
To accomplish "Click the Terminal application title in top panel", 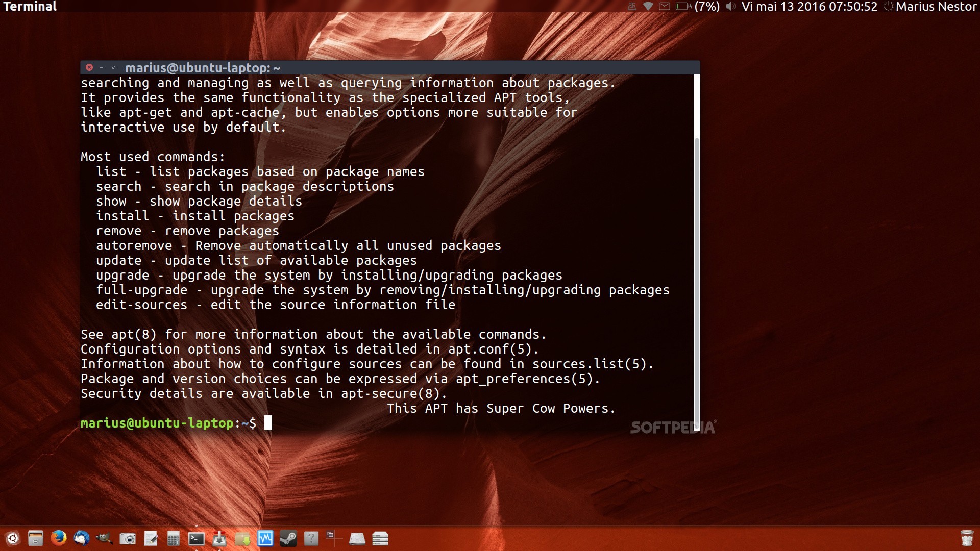I will coord(30,7).
